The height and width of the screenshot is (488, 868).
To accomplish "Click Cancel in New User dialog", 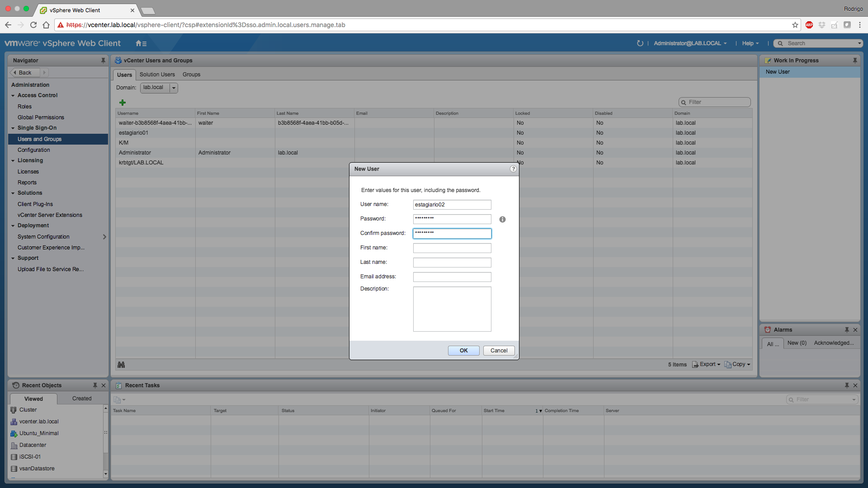I will (x=499, y=351).
